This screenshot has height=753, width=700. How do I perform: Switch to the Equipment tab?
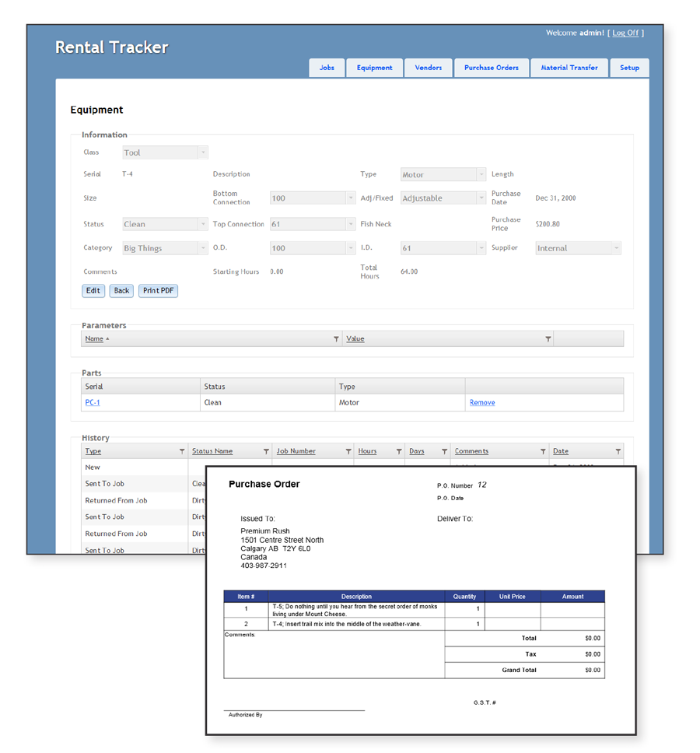click(374, 68)
